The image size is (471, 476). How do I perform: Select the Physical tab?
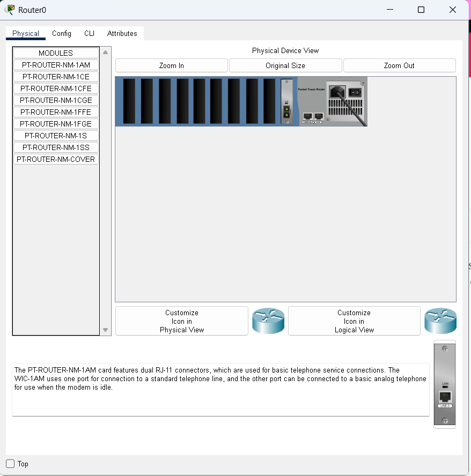pyautogui.click(x=26, y=33)
